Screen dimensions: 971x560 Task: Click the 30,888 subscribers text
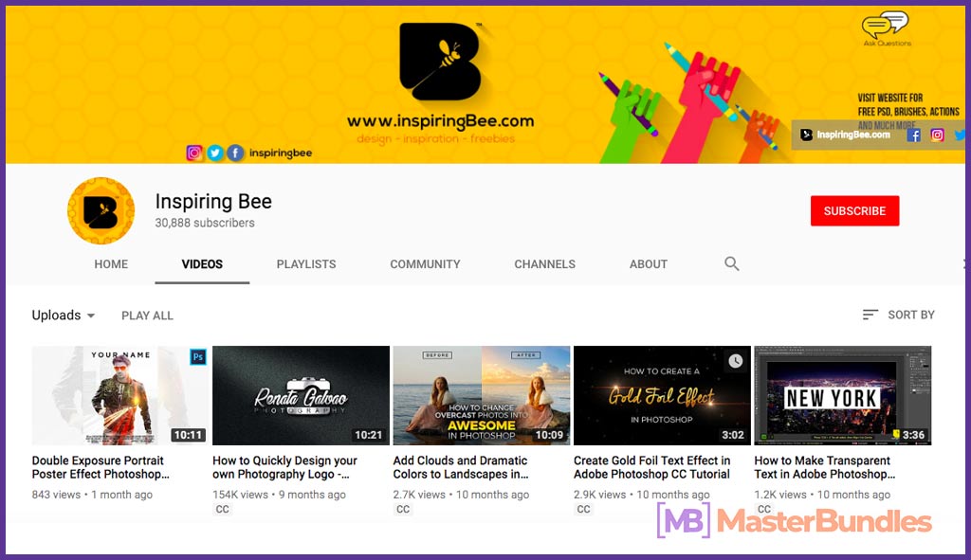pyautogui.click(x=205, y=223)
